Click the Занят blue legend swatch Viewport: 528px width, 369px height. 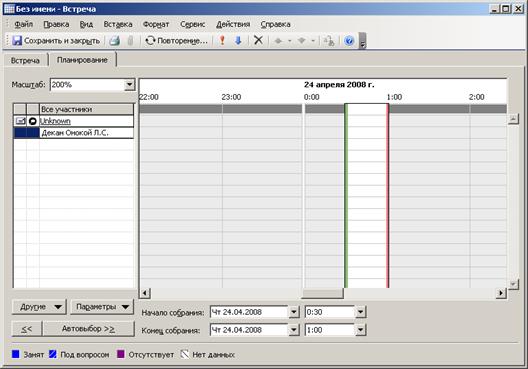(16, 354)
